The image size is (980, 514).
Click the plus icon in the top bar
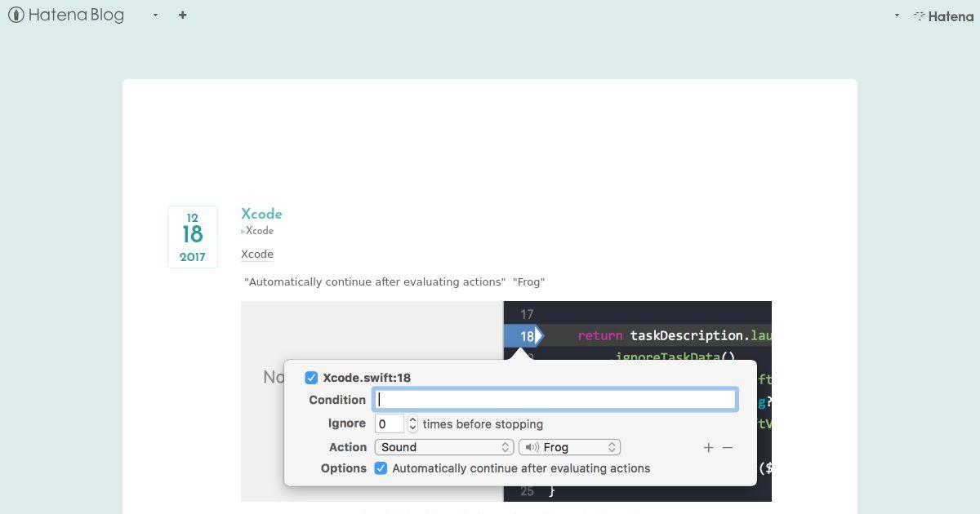point(182,15)
